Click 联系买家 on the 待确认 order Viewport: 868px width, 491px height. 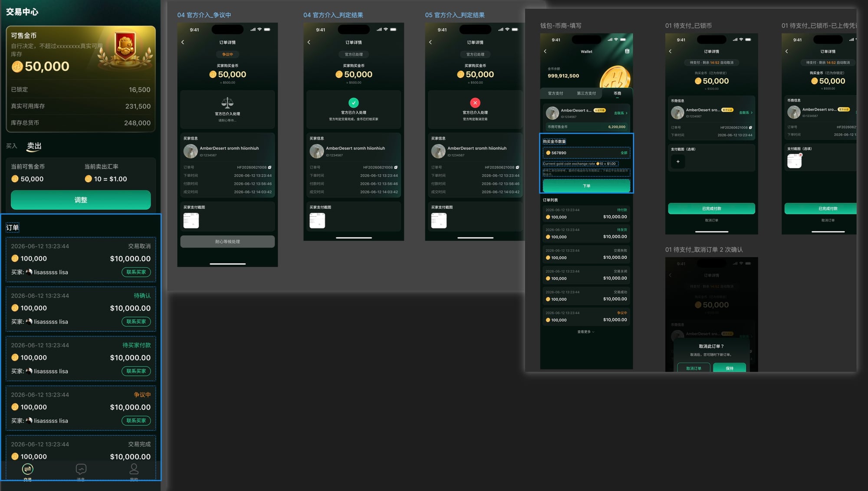pos(136,322)
